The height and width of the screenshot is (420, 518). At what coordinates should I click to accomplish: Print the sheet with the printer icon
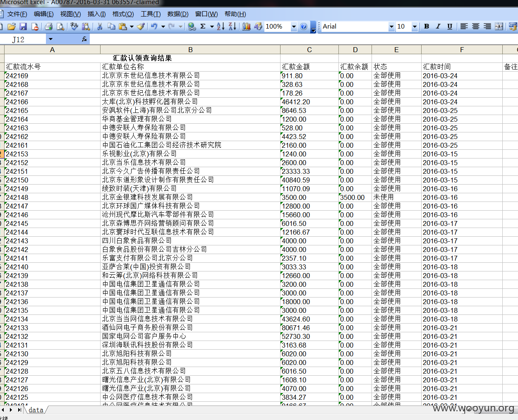pos(48,26)
